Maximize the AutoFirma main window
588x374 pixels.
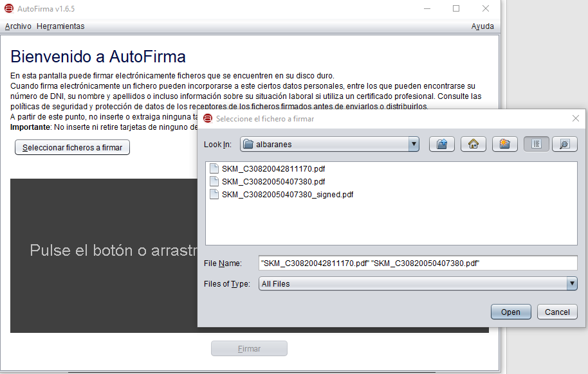(456, 8)
